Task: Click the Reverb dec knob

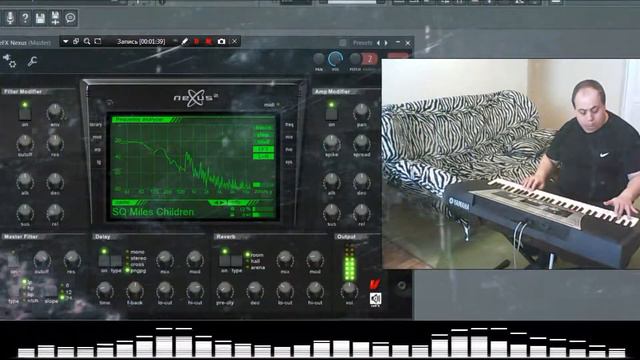Action: (x=255, y=291)
